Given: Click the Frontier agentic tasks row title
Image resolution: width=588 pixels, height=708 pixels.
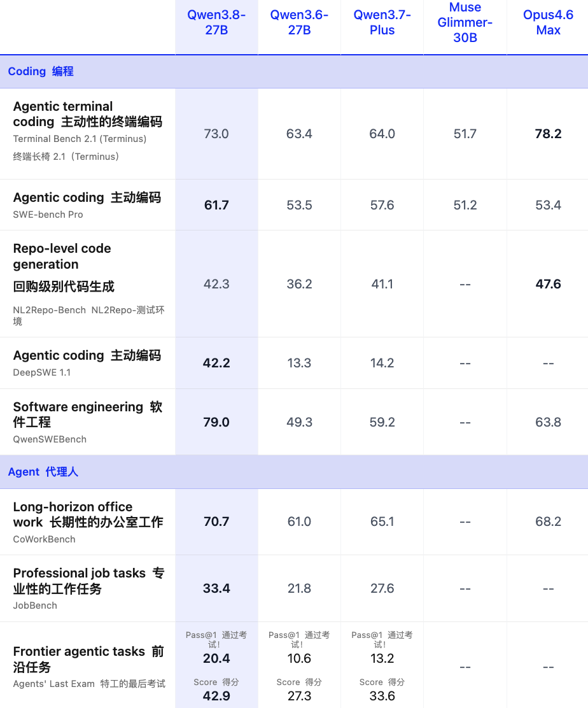Looking at the screenshot, I should click(88, 659).
